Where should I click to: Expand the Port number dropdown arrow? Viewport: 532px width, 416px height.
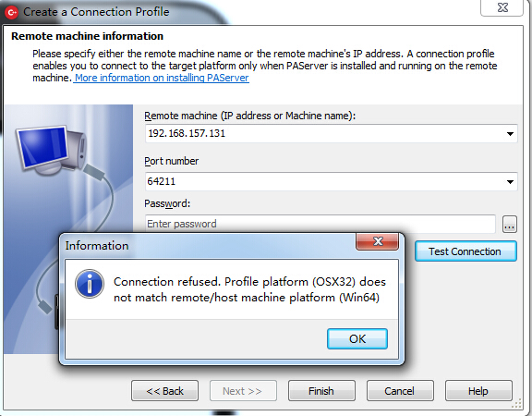point(510,182)
